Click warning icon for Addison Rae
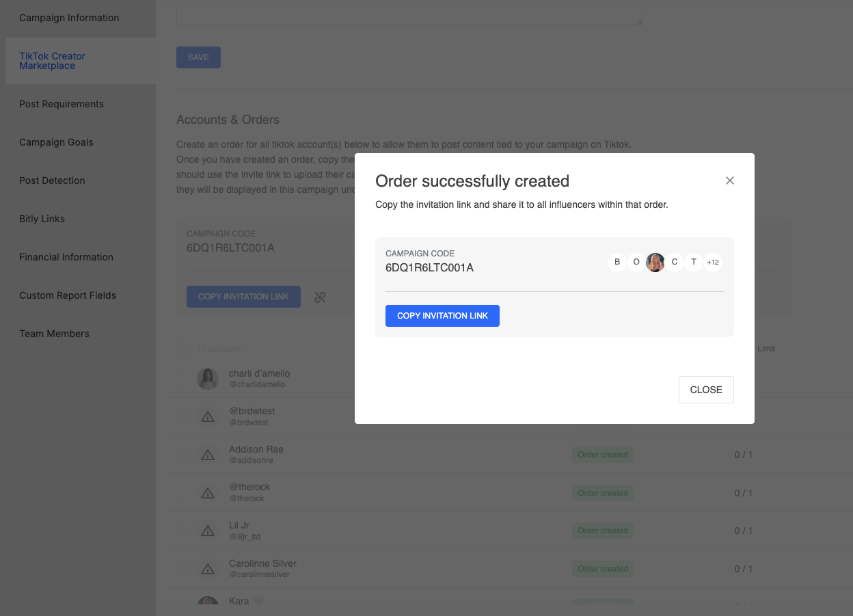This screenshot has width=853, height=616. pos(208,455)
